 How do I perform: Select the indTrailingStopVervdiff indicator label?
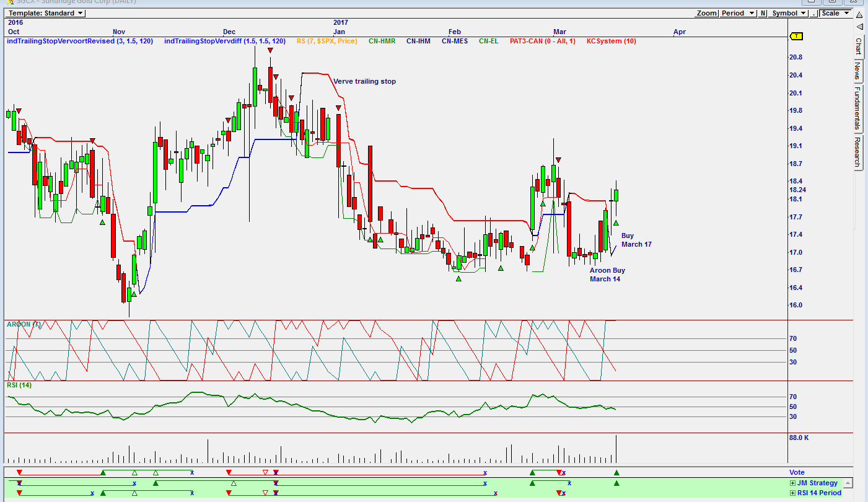225,42
